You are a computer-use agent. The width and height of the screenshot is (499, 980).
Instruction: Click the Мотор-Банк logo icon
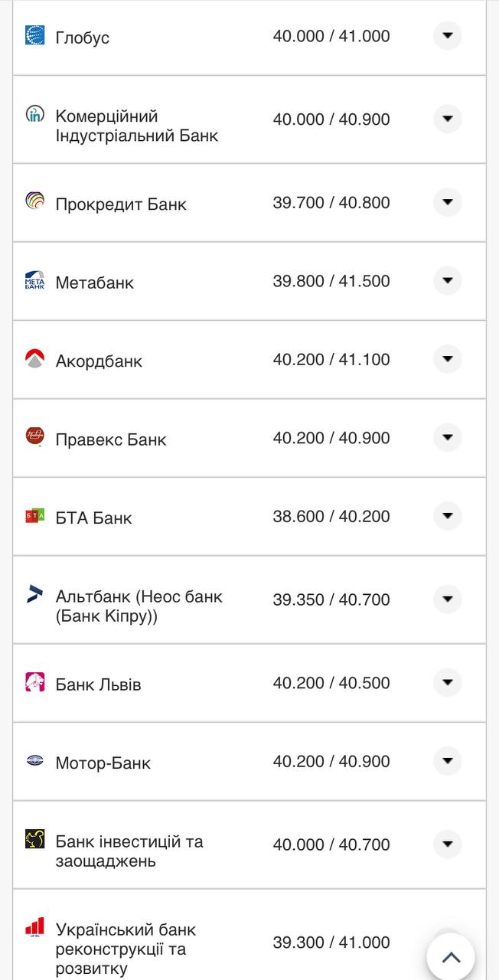click(x=35, y=761)
